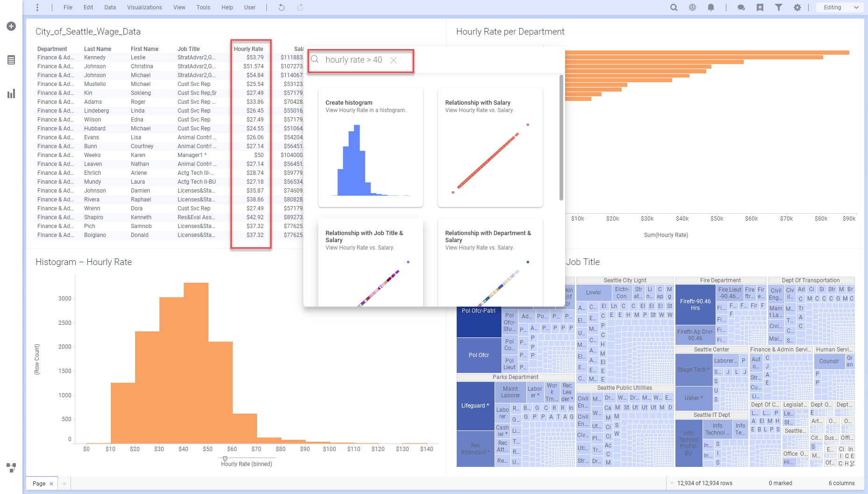Viewport: 868px width, 494px height.
Task: Open the Tools menu
Action: pos(203,7)
